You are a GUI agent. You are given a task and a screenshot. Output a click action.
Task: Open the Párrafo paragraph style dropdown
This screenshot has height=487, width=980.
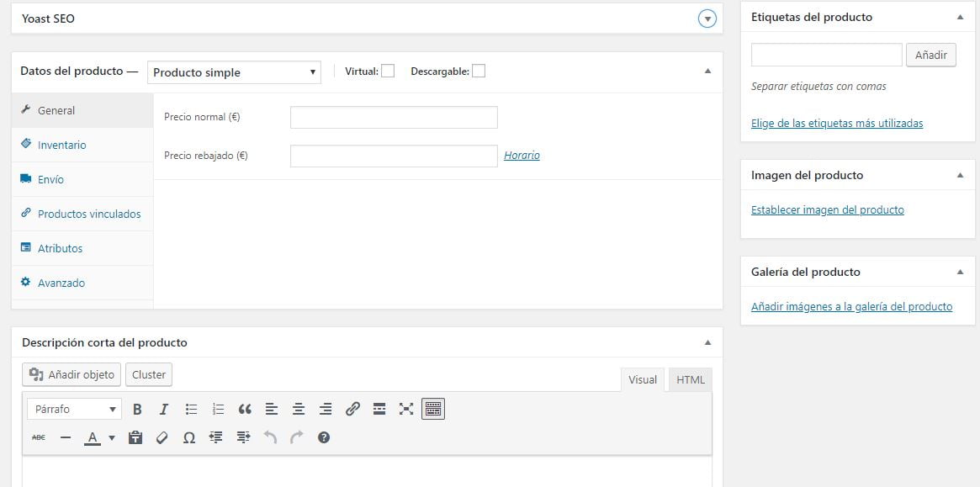[73, 409]
